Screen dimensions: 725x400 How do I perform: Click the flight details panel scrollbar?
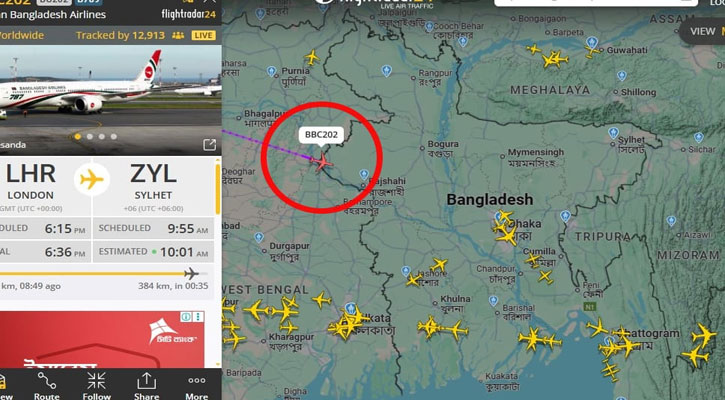tap(218, 187)
